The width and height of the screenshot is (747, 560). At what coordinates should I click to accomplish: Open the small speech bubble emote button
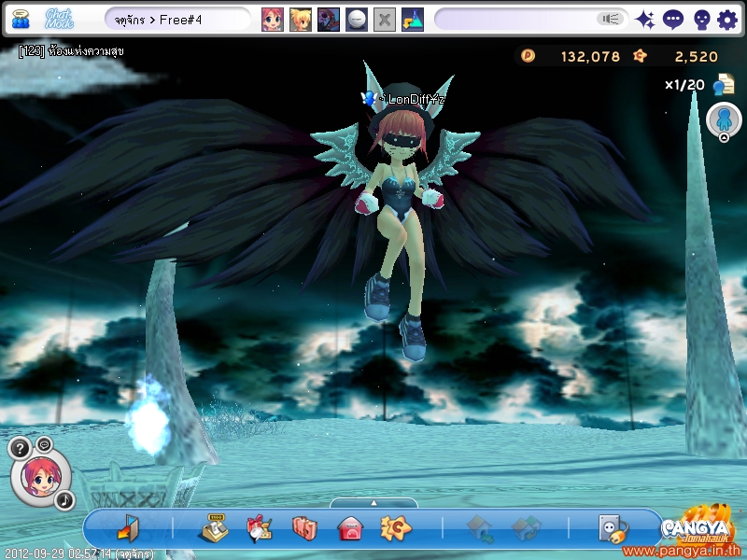click(x=44, y=445)
